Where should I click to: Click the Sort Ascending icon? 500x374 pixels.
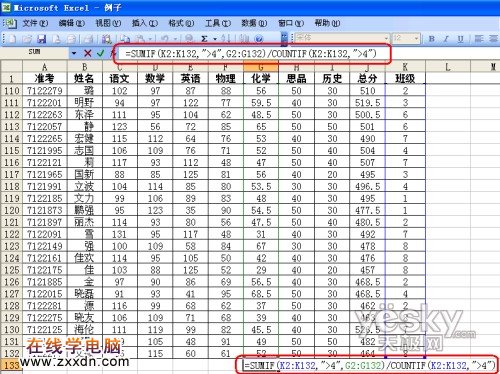pyautogui.click(x=226, y=39)
